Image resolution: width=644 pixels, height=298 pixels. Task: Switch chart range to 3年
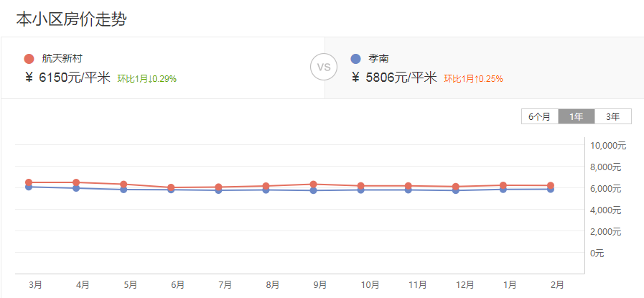coord(612,116)
